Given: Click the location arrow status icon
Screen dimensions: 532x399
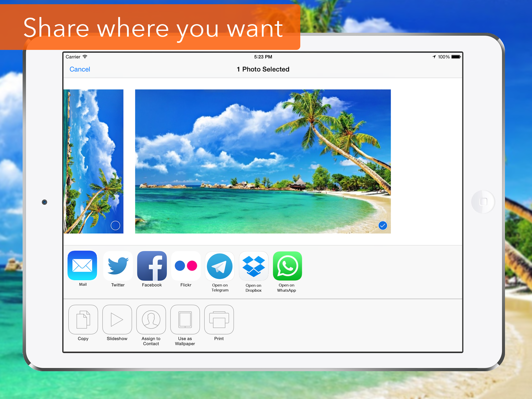Looking at the screenshot, I should coord(434,57).
